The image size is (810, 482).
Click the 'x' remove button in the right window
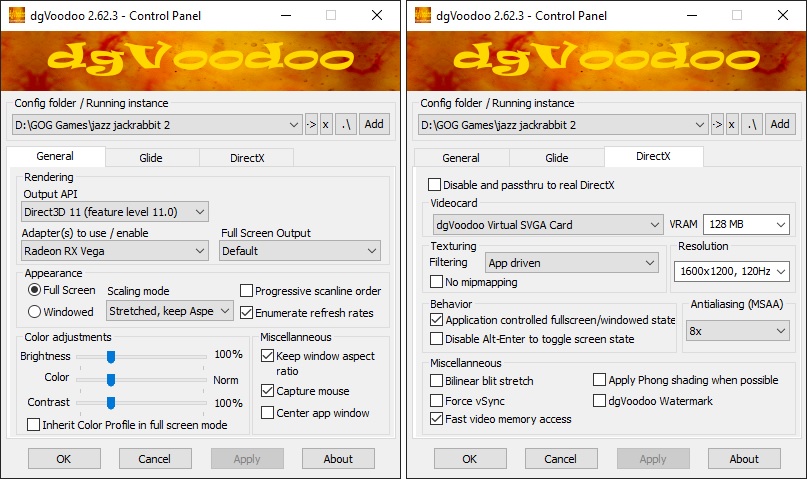[732, 125]
